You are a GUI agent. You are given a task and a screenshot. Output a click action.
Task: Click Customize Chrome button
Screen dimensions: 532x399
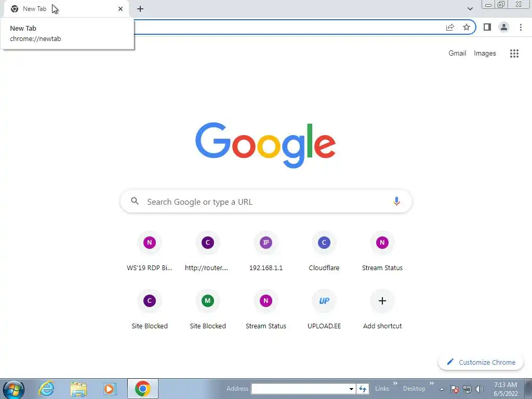[x=481, y=362]
